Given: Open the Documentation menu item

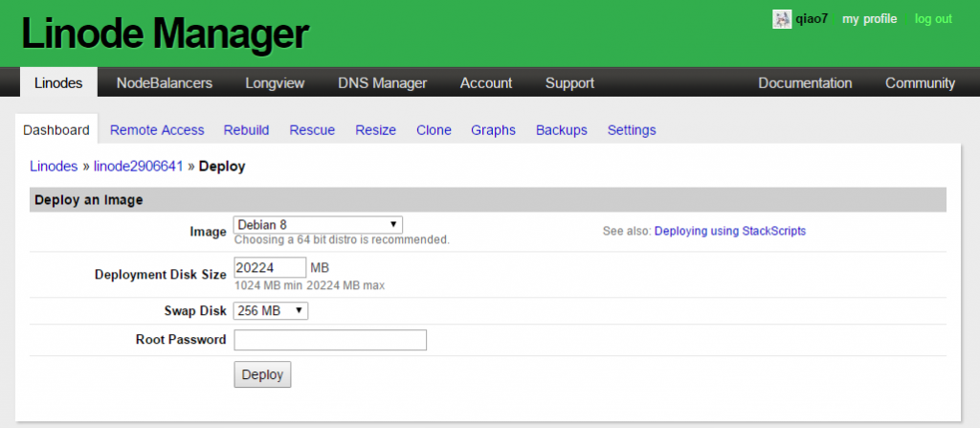Looking at the screenshot, I should click(805, 82).
